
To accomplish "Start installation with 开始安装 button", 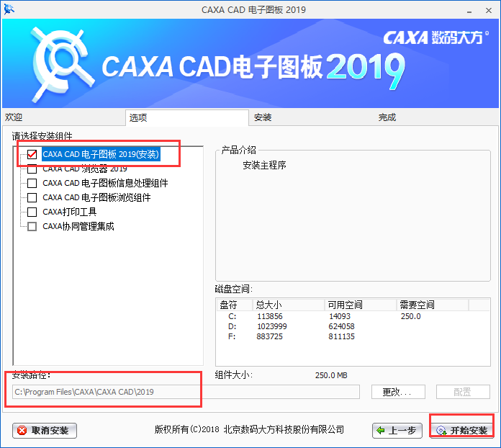I will click(461, 431).
